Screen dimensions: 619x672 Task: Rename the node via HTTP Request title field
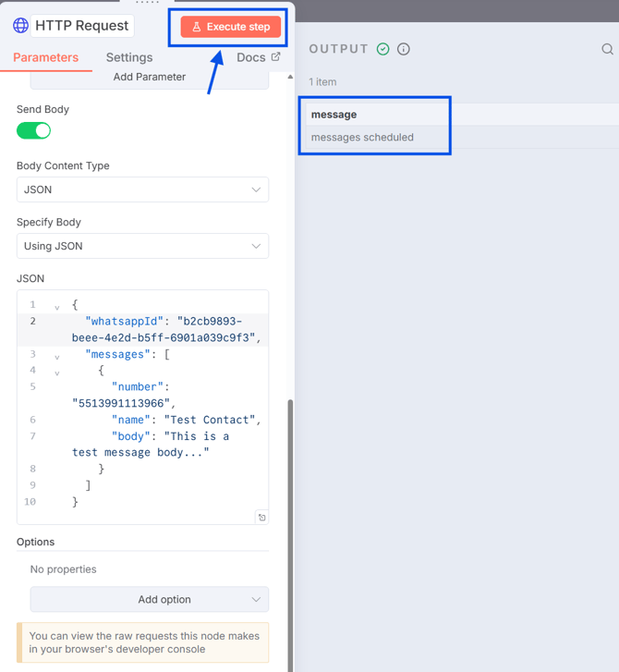coord(82,26)
